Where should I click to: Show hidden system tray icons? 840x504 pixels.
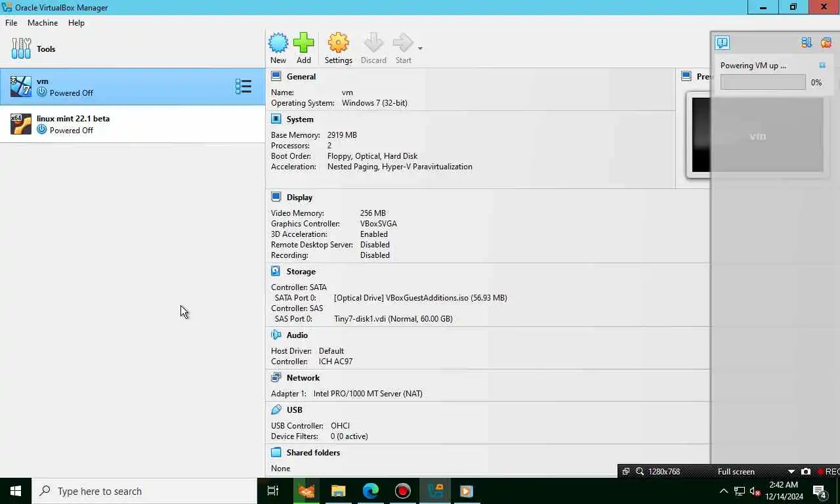tap(724, 491)
